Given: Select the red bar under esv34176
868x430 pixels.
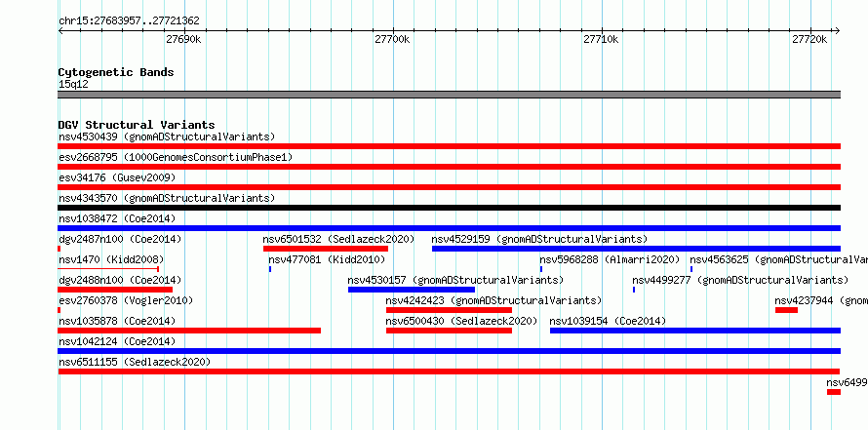Looking at the screenshot, I should pyautogui.click(x=449, y=187).
